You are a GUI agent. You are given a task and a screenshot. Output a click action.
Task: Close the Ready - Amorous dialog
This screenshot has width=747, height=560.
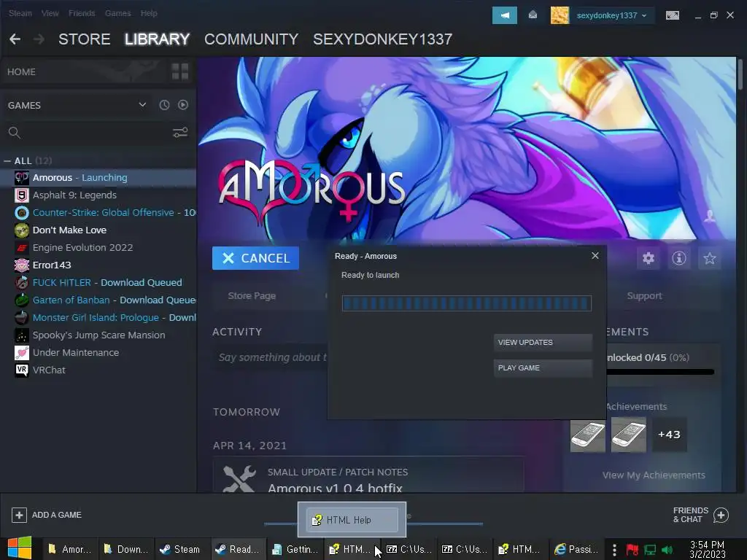pyautogui.click(x=595, y=256)
